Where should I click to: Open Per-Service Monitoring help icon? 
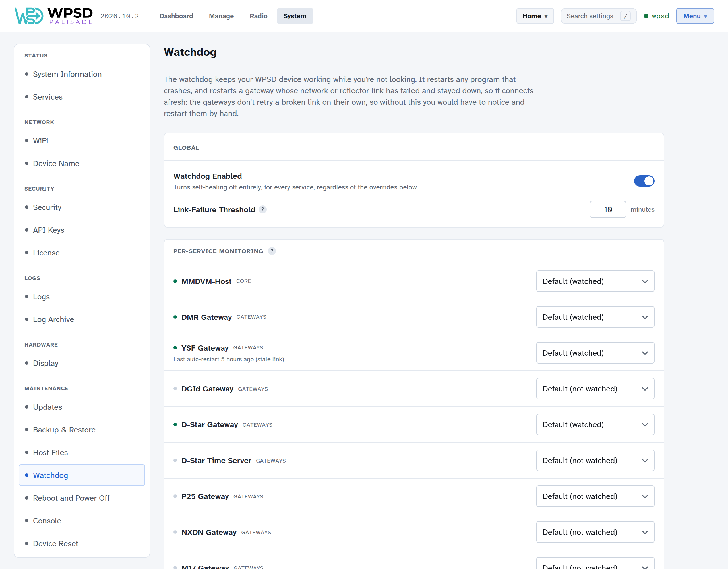[272, 251]
